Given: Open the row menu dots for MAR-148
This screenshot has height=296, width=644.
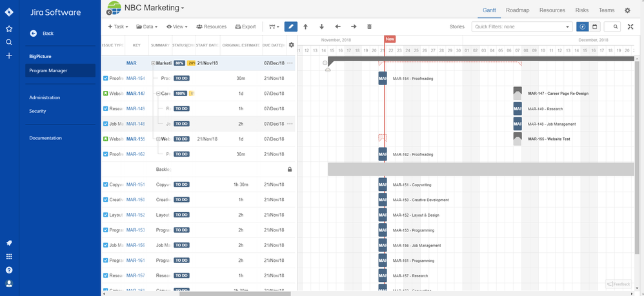Looking at the screenshot, I should 290,124.
